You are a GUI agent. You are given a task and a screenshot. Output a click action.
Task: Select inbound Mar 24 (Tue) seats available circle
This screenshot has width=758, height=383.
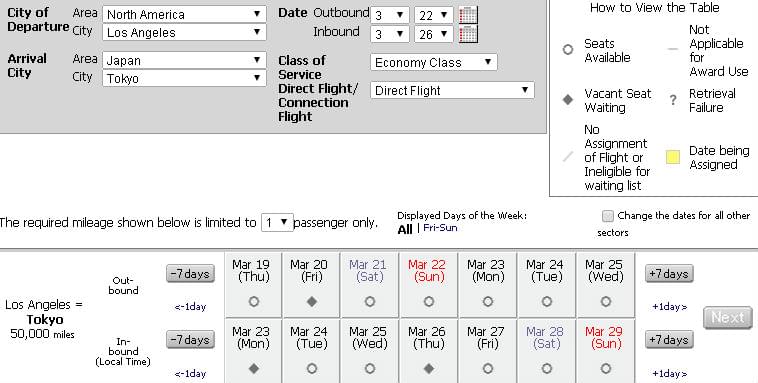[312, 369]
